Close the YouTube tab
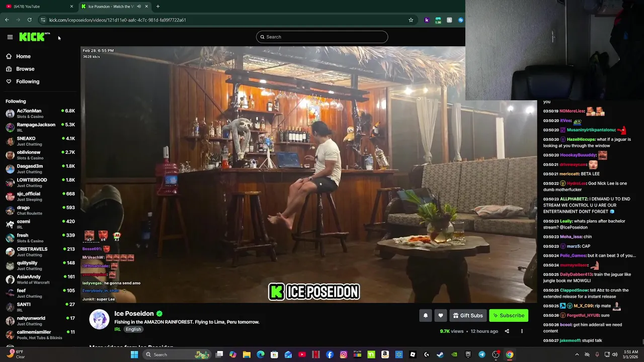The width and height of the screenshot is (644, 362). [71, 7]
